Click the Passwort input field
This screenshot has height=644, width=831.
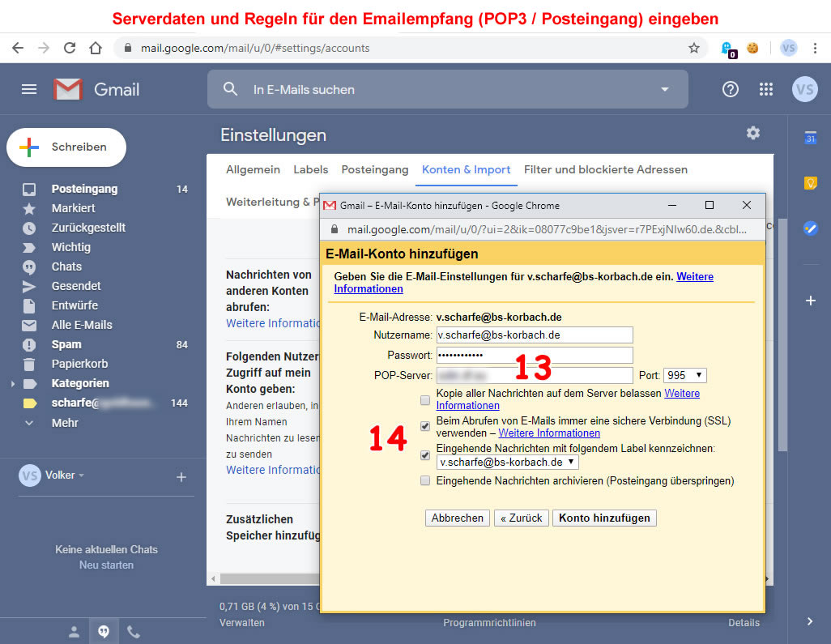pyautogui.click(x=535, y=355)
